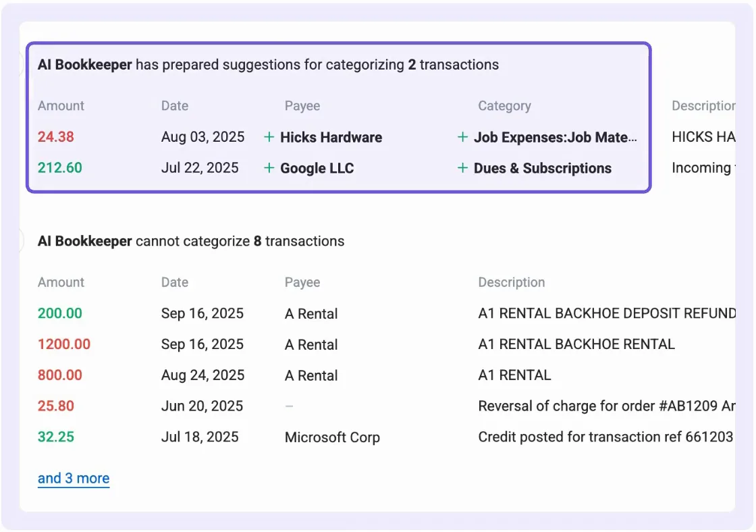This screenshot has width=756, height=532.
Task: Click the Jun 20, 2025 date
Action: coord(202,406)
